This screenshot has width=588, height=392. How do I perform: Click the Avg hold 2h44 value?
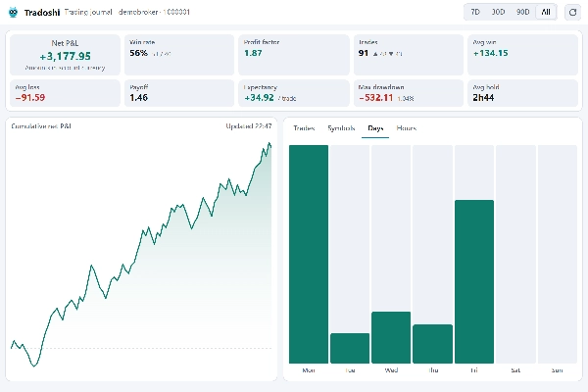click(483, 98)
